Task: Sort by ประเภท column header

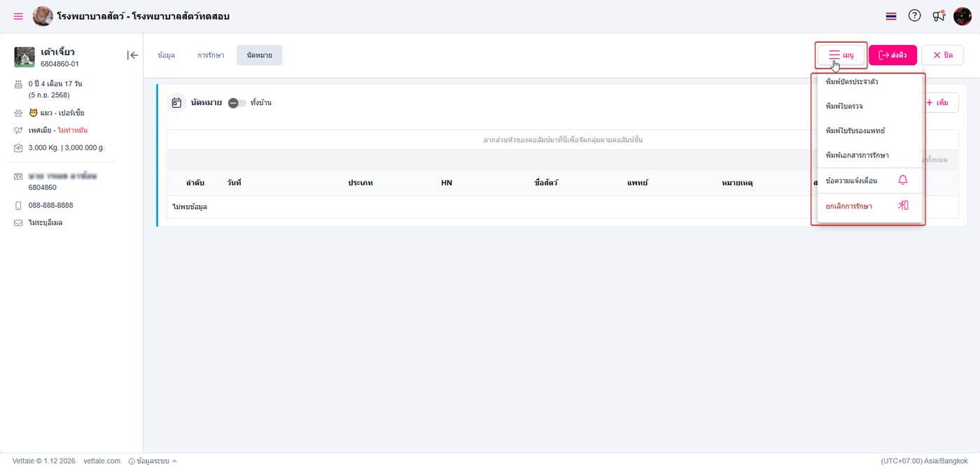Action: (x=360, y=183)
